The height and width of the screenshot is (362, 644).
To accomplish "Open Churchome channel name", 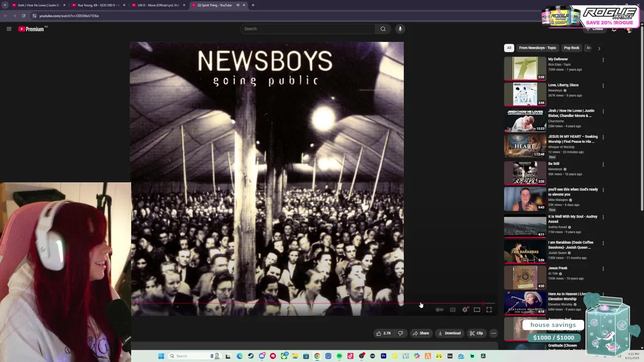I will [556, 121].
